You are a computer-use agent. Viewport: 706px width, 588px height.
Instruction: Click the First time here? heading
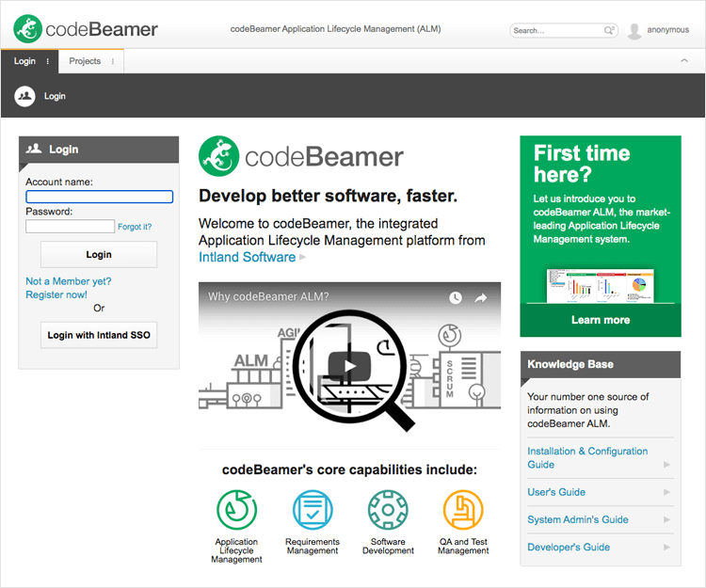(x=582, y=164)
